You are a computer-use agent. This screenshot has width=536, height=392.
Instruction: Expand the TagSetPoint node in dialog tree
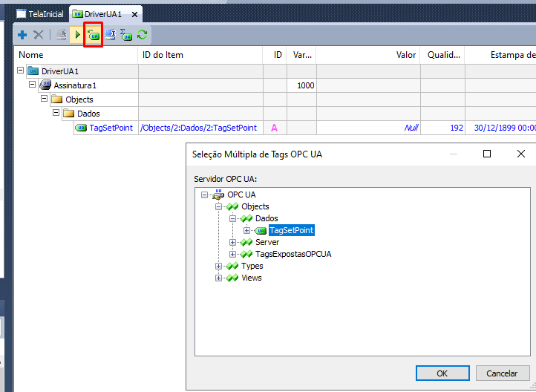246,231
